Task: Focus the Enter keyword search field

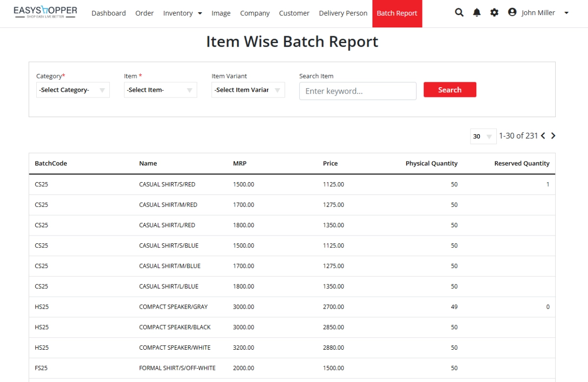Action: pos(358,91)
